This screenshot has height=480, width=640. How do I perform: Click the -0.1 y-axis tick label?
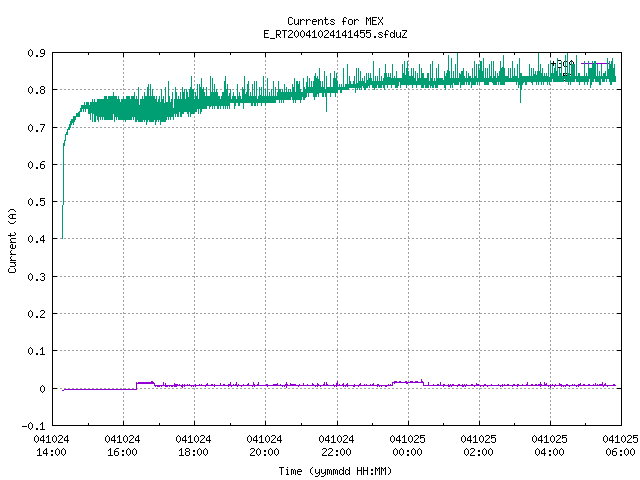tap(33, 426)
